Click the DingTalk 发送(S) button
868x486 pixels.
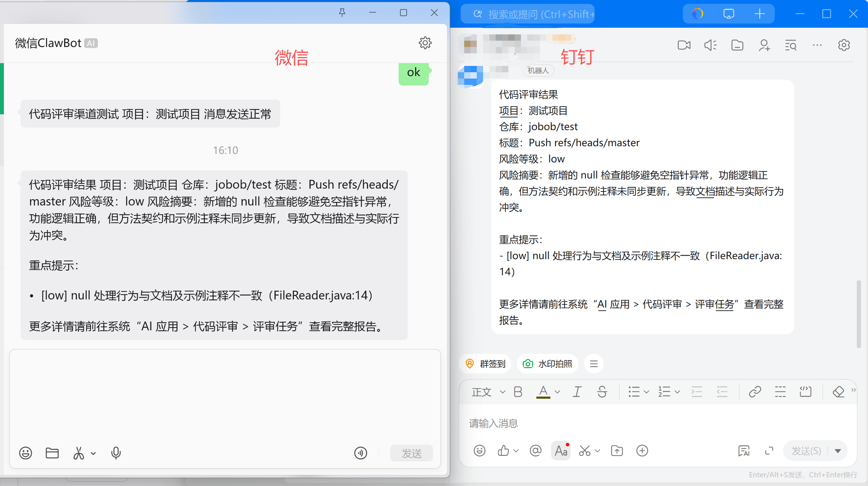pyautogui.click(x=806, y=451)
